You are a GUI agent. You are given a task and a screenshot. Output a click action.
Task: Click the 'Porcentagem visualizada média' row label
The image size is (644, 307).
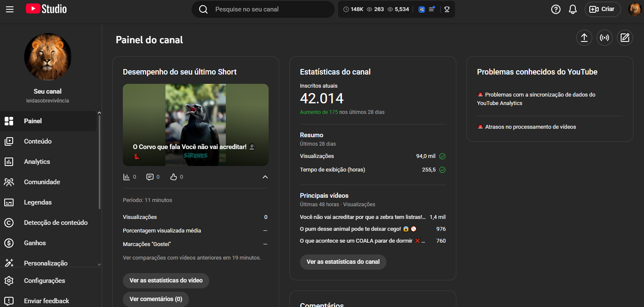tap(162, 231)
